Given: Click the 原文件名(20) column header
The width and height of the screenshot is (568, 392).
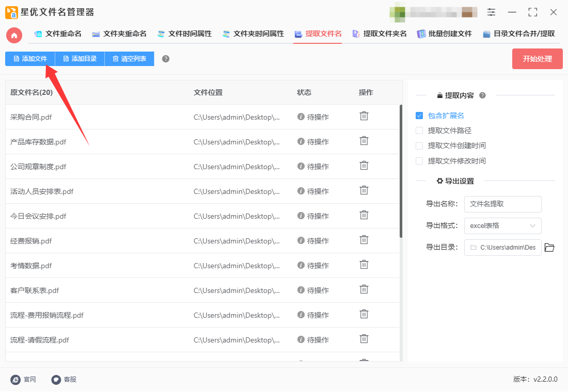Looking at the screenshot, I should point(31,93).
